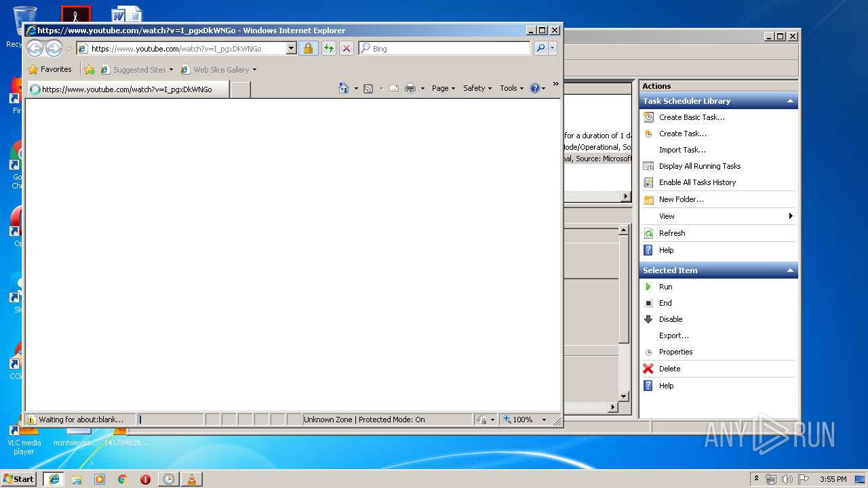Click 'Unknown Zone | Protected Mode: On' status text

[364, 420]
